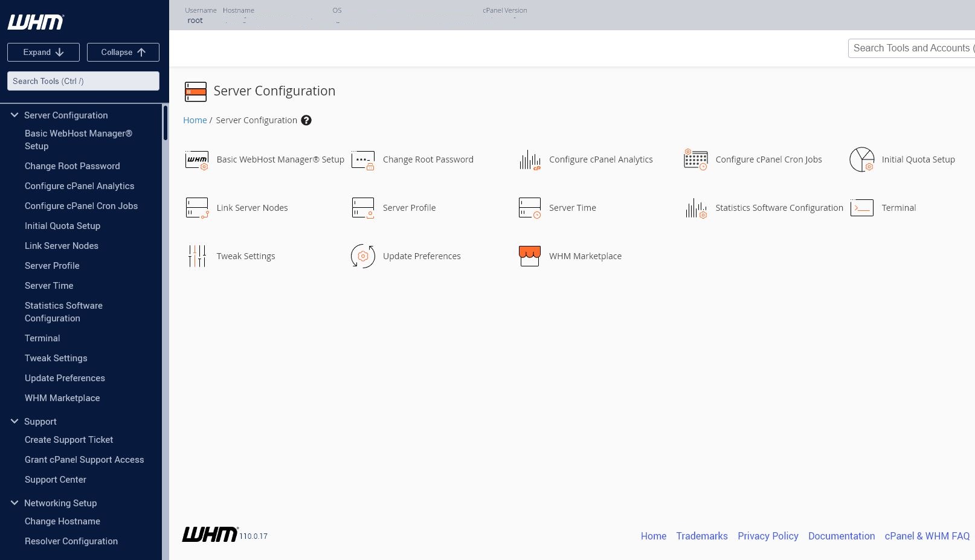Focus the Search Tools and Accounts field
This screenshot has height=560, width=975.
pyautogui.click(x=911, y=48)
